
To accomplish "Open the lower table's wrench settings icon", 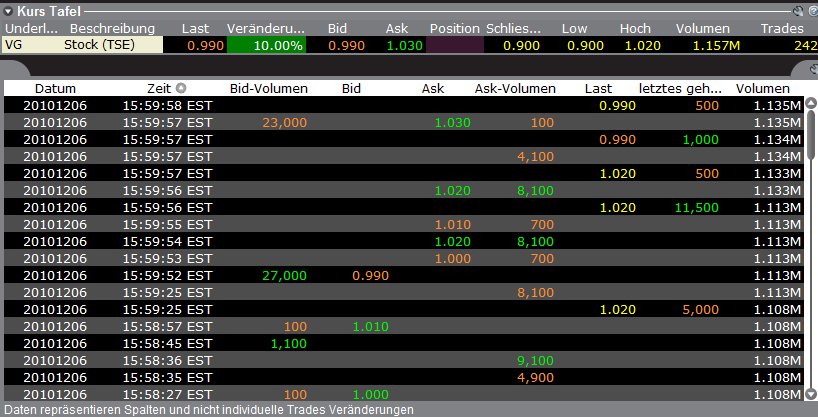I will [814, 69].
